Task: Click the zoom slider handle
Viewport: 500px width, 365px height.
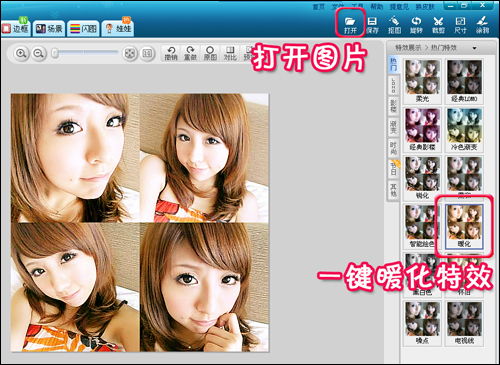Action: [55, 53]
